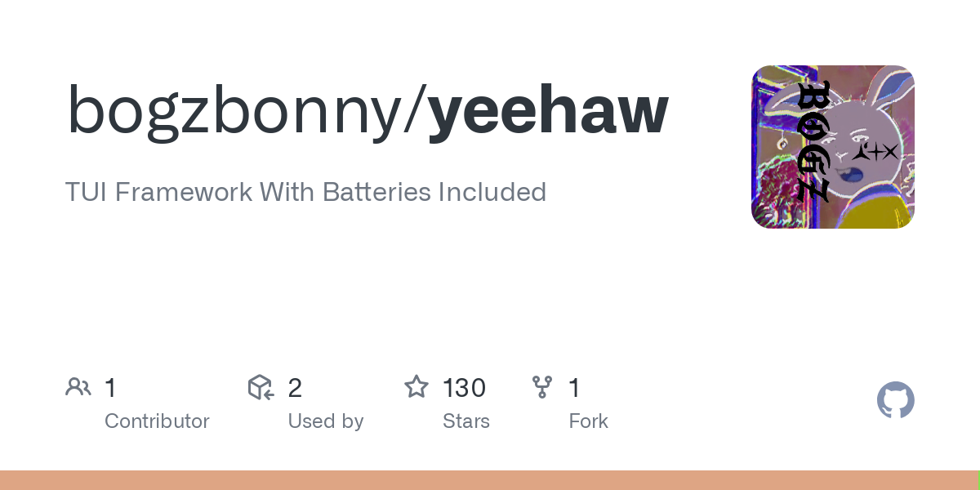Click the contributors people icon
The width and height of the screenshot is (980, 490).
point(78,387)
